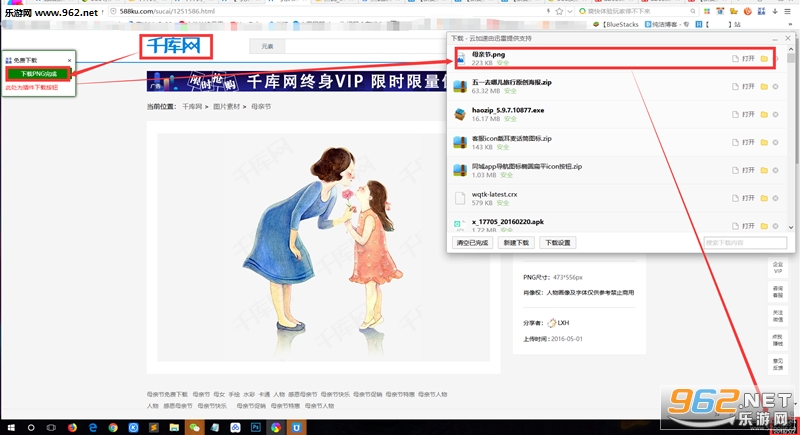Open folder for wqtk-latest.crx download
Viewport: 800px width, 435px height.
pos(764,198)
